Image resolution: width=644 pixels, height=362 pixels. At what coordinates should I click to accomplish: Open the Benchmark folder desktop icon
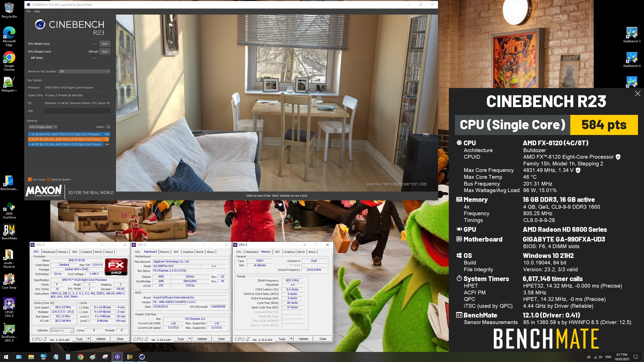click(9, 183)
